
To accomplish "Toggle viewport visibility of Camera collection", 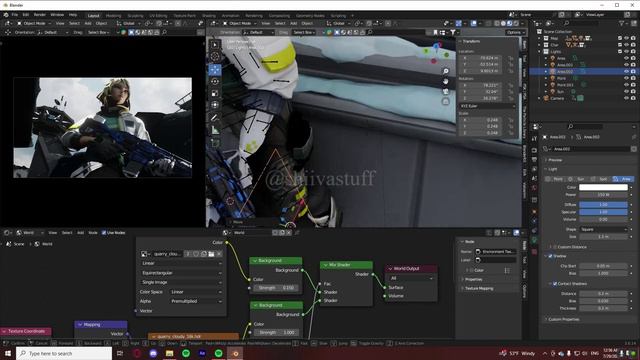I will click(627, 98).
